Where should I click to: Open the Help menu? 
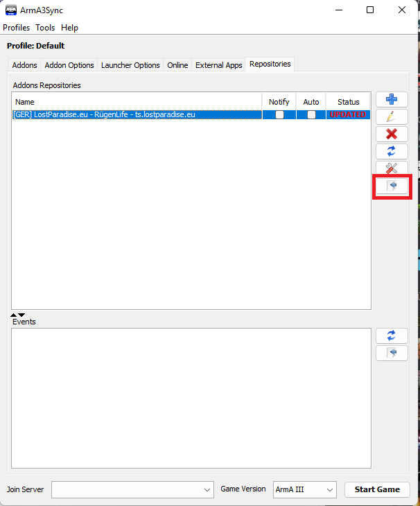[69, 28]
